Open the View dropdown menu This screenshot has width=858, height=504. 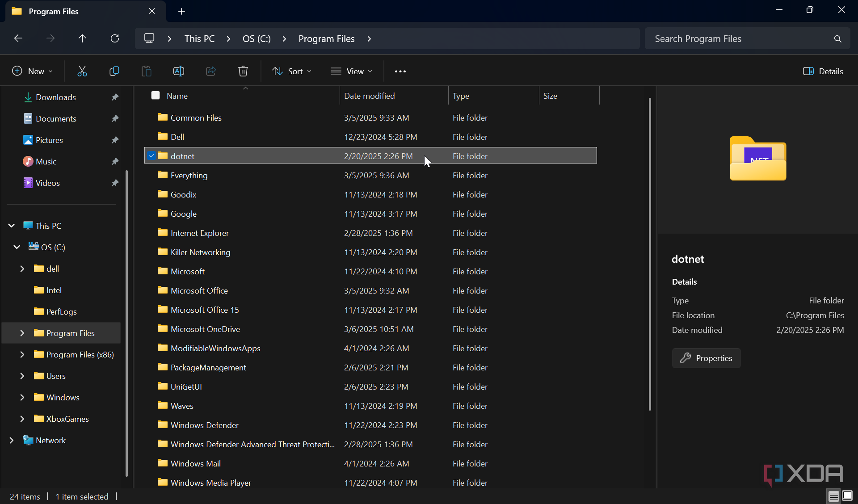351,71
